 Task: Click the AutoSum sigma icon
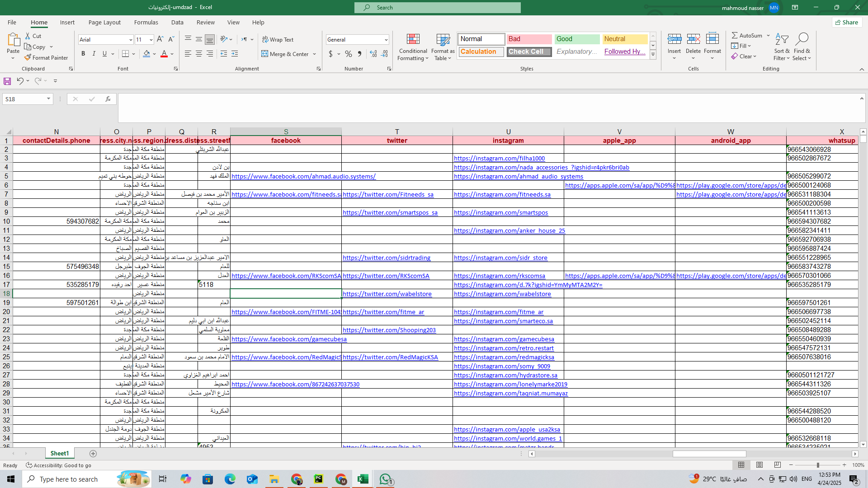point(735,35)
